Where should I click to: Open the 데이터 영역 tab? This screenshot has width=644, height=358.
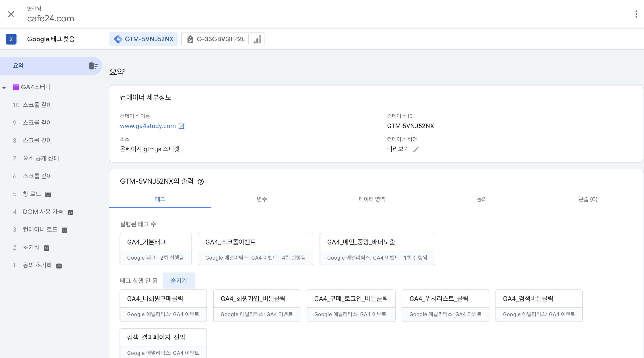(372, 199)
